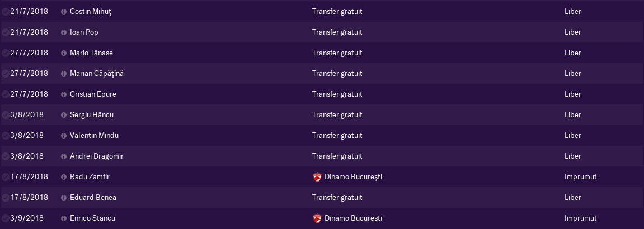Toggle check mark on Marian Căpățînă row

(x=6, y=74)
